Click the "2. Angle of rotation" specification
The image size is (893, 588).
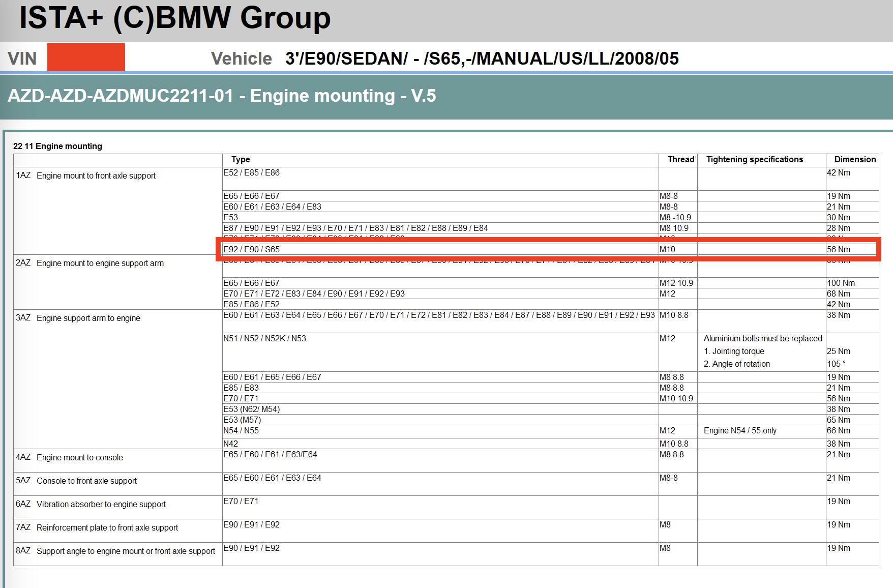737,364
